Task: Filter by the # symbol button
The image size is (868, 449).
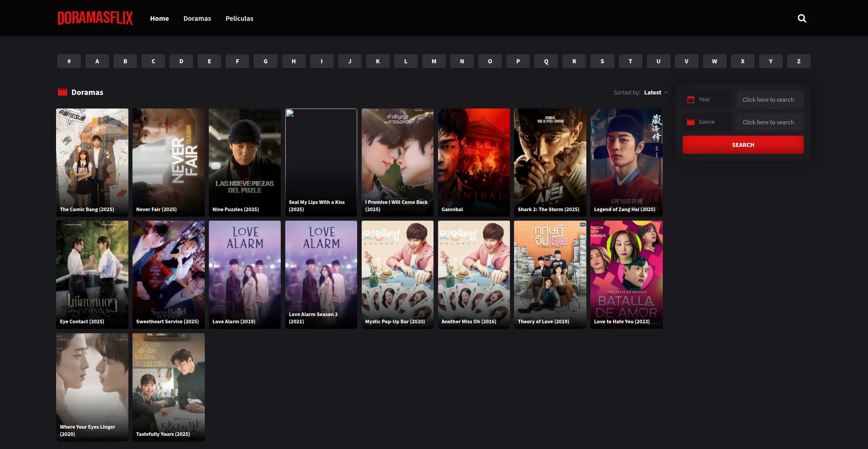Action: coord(69,61)
